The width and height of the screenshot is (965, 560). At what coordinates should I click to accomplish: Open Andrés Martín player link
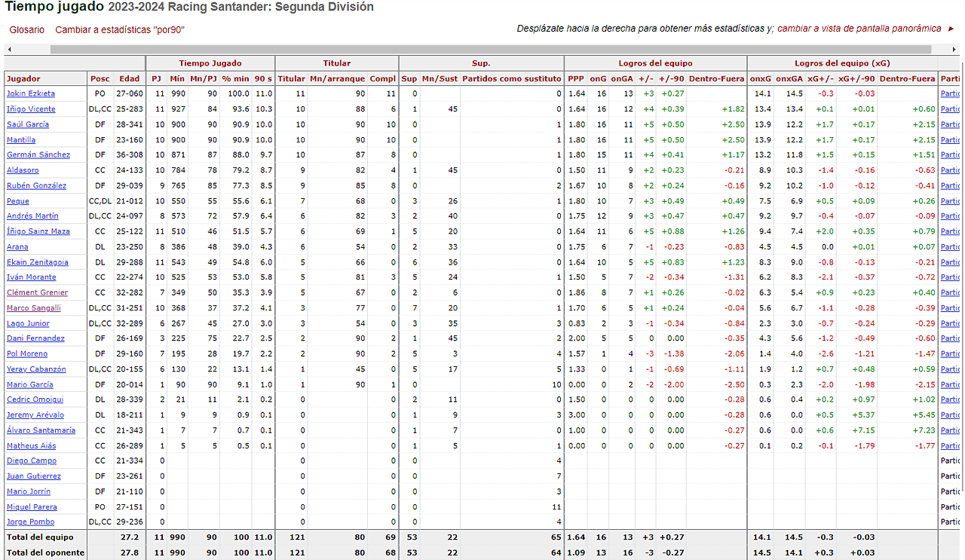point(32,216)
